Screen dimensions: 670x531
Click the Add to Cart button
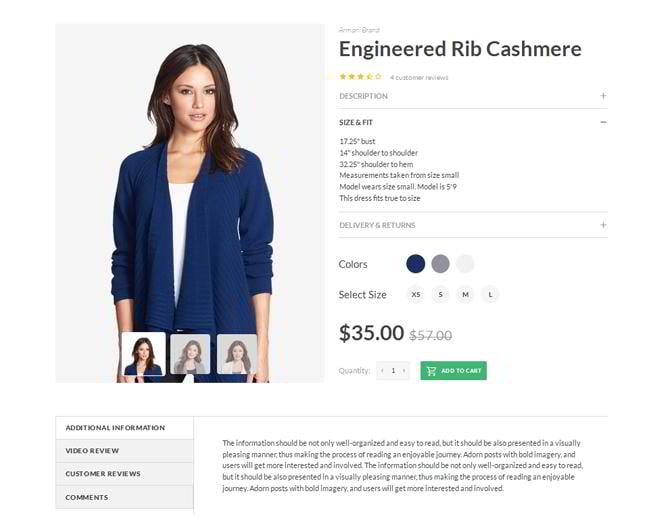453,371
